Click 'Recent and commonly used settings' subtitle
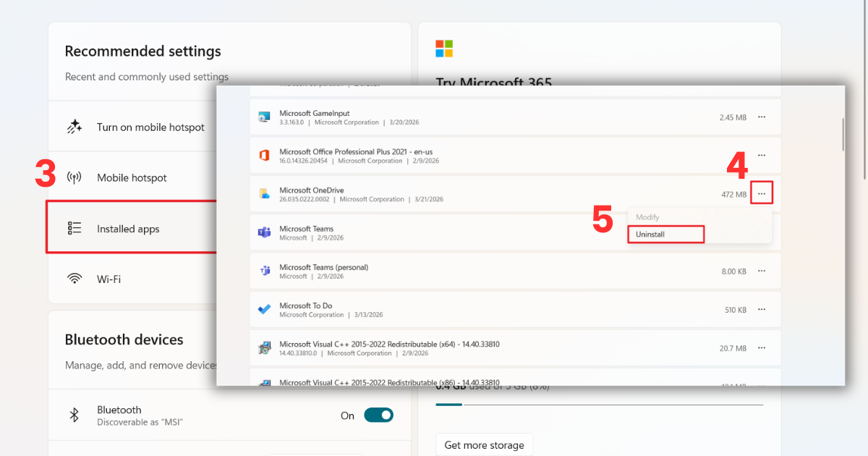The image size is (868, 456). click(x=147, y=77)
